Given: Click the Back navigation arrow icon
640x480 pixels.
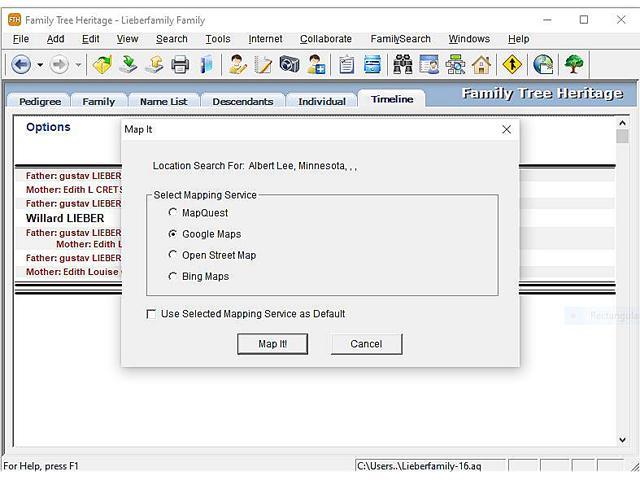Looking at the screenshot, I should point(21,65).
